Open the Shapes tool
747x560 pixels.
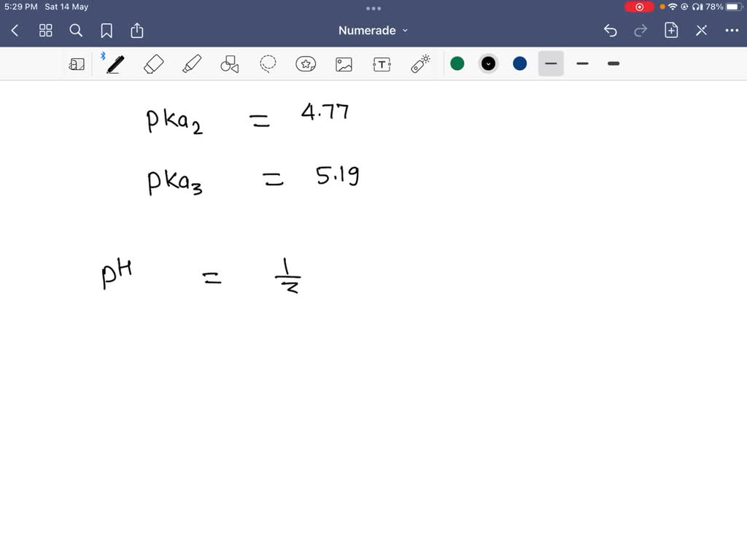(x=229, y=63)
